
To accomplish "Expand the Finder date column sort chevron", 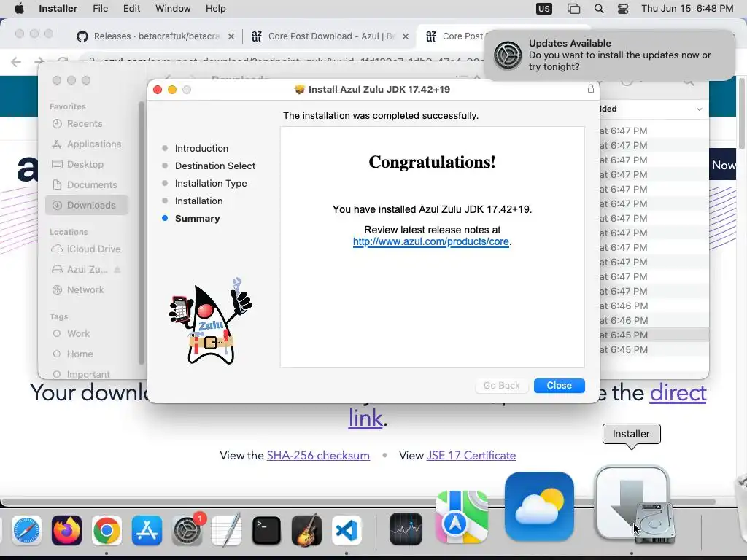I will pos(699,109).
